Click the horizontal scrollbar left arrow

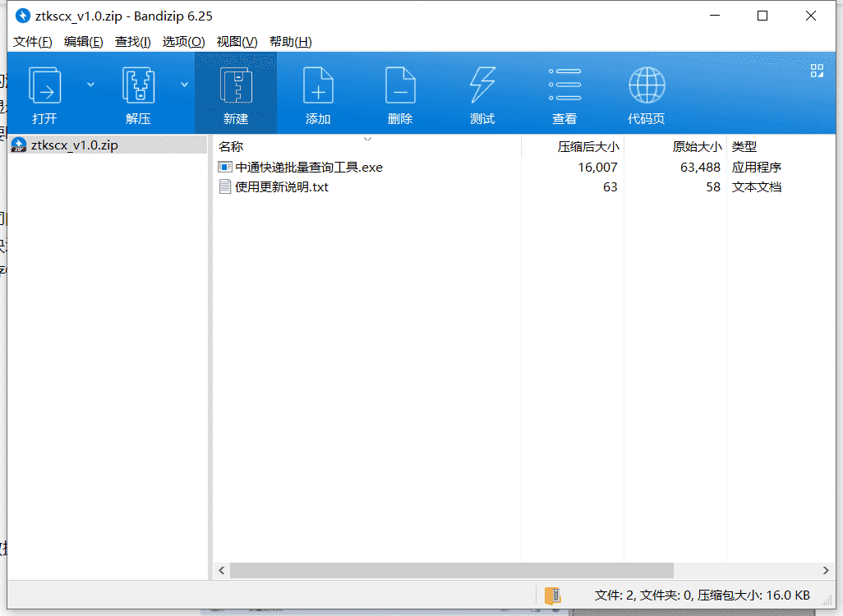[222, 570]
